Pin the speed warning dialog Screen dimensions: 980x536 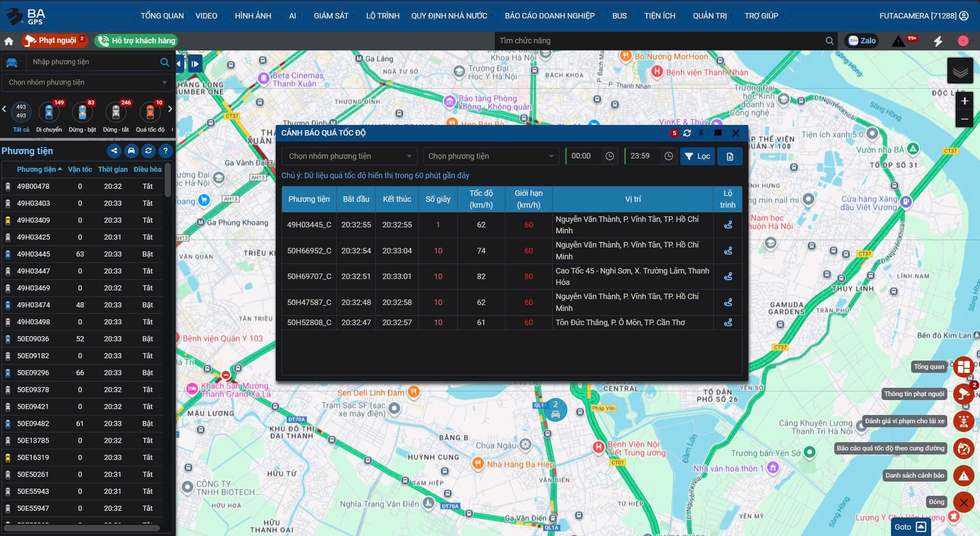coord(701,133)
